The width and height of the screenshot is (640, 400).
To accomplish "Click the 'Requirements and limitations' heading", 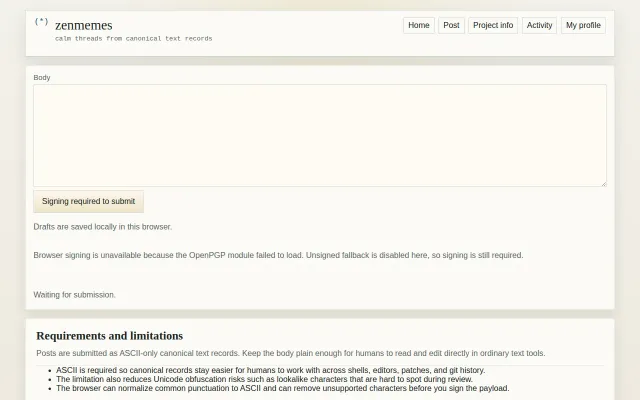I will (109, 336).
